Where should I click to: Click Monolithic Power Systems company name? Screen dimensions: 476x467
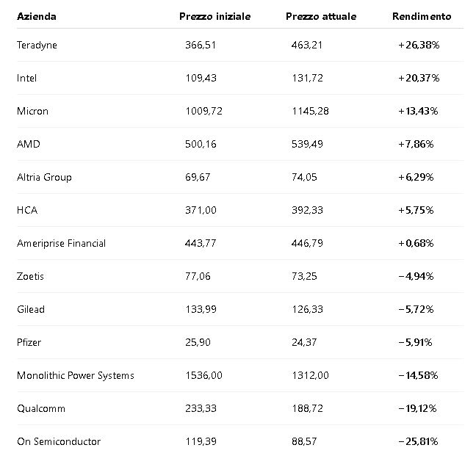point(76,376)
